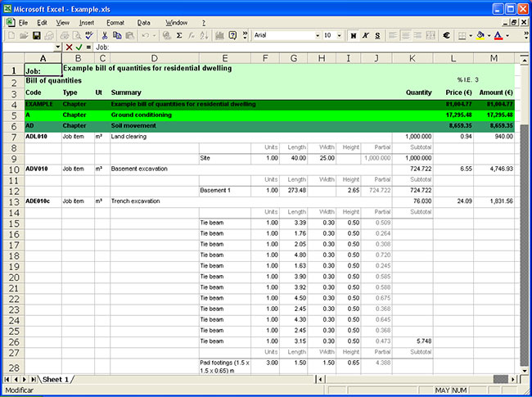
Task: Select the Amount cell showing 4,746.93
Action: (494, 169)
